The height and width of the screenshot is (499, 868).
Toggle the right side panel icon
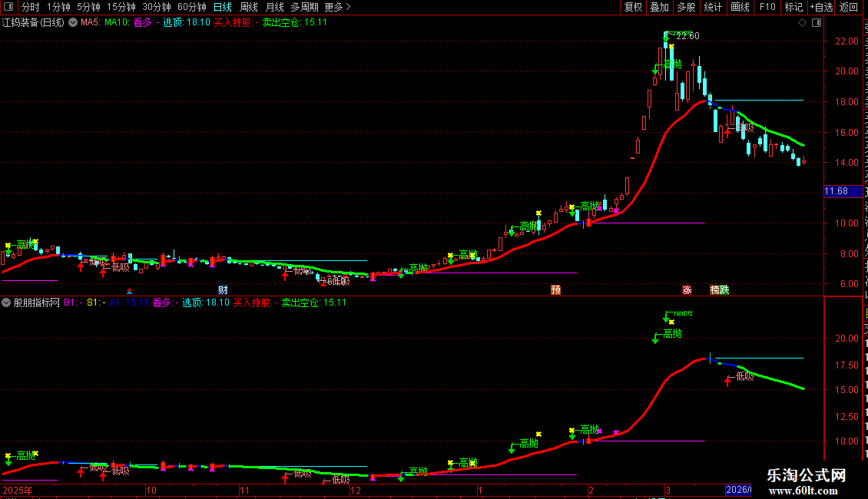pyautogui.click(x=817, y=23)
